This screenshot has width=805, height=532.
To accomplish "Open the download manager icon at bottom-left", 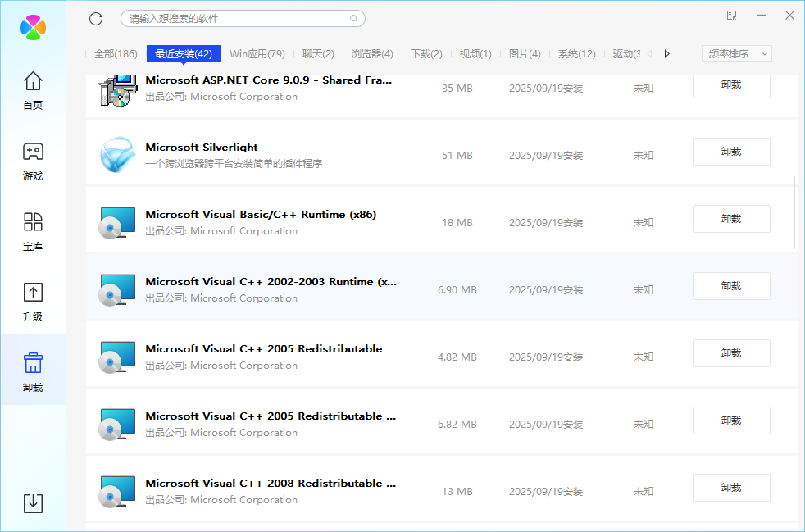I will point(33,502).
